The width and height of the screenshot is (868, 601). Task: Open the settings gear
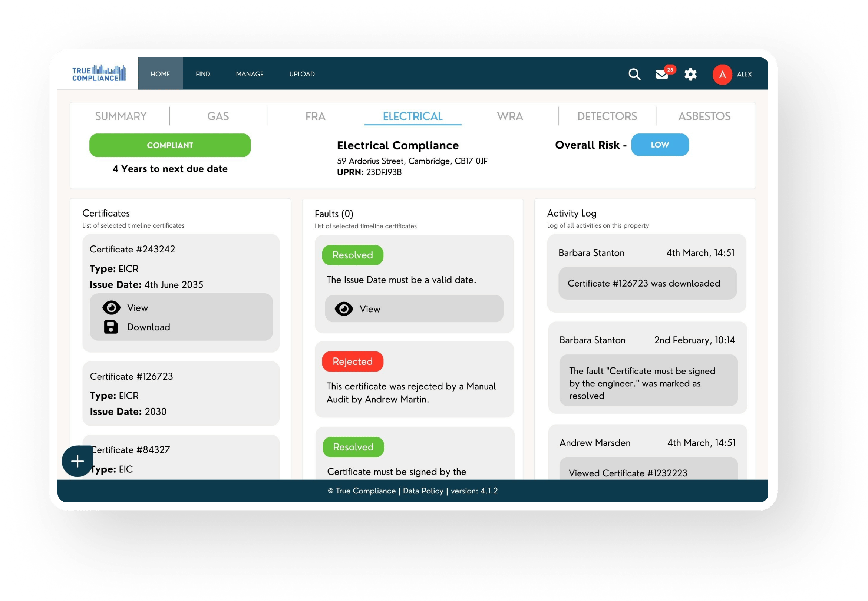click(x=691, y=74)
